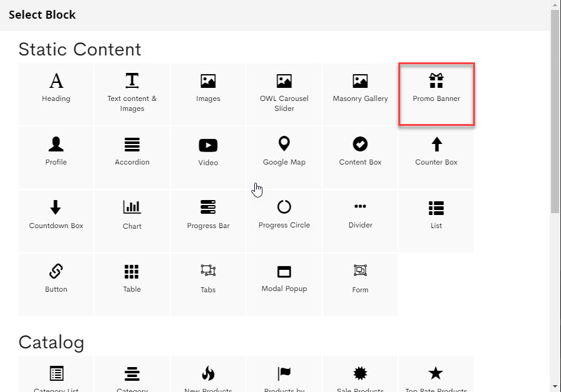
Task: Choose the Google Map block
Action: point(284,158)
